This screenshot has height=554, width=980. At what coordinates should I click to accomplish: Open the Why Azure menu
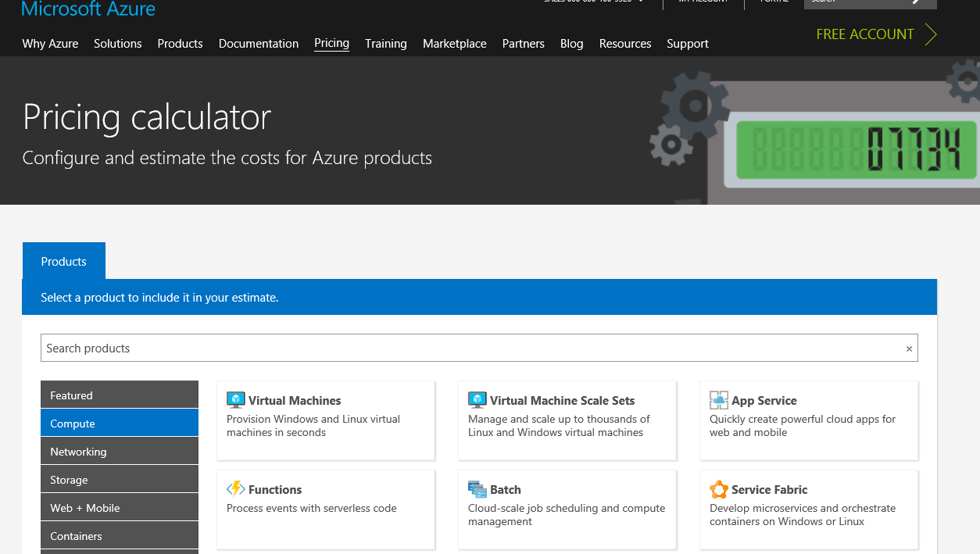tap(50, 44)
